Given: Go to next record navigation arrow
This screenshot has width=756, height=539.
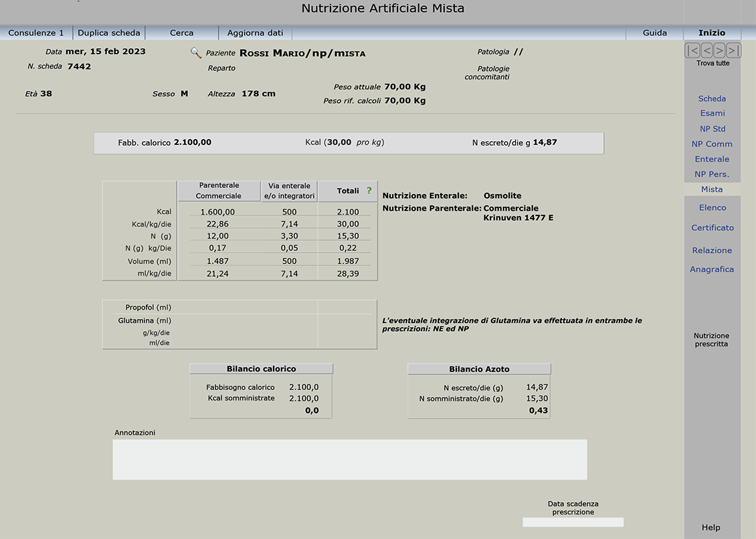Looking at the screenshot, I should [719, 50].
